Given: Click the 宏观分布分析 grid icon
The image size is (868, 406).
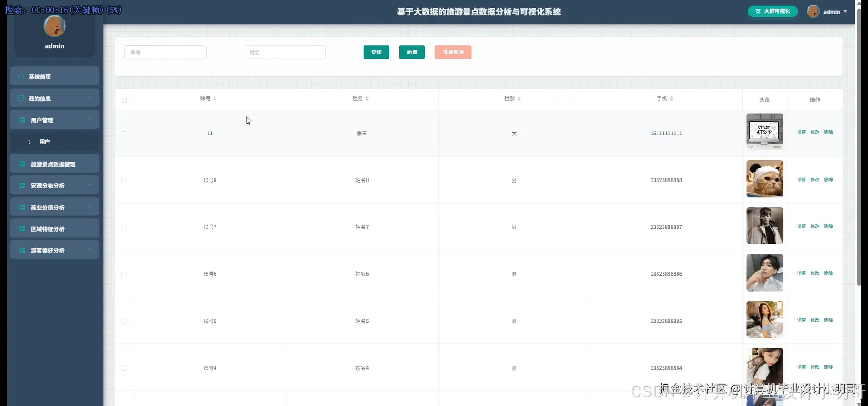Looking at the screenshot, I should coord(22,185).
